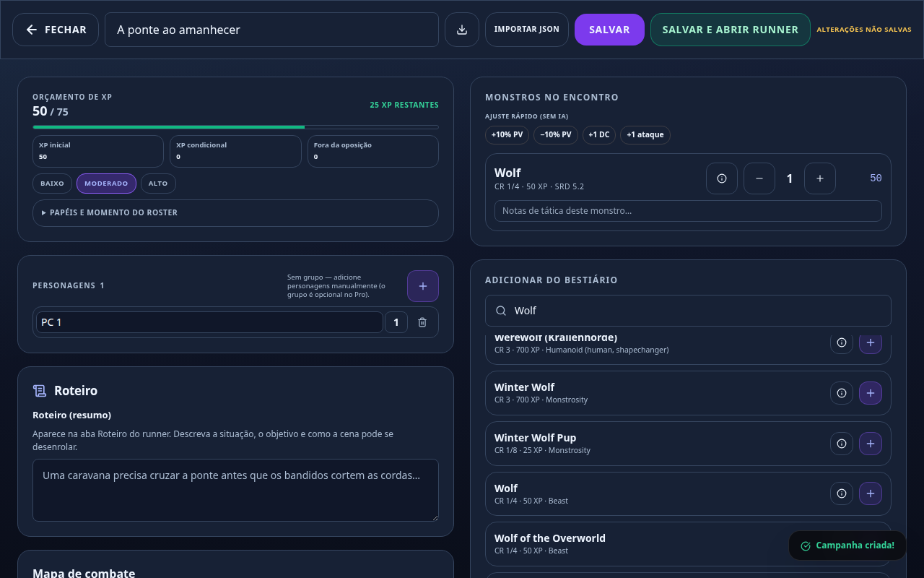Click Fora da oposição value box
This screenshot has height=578, width=924.
(373, 151)
